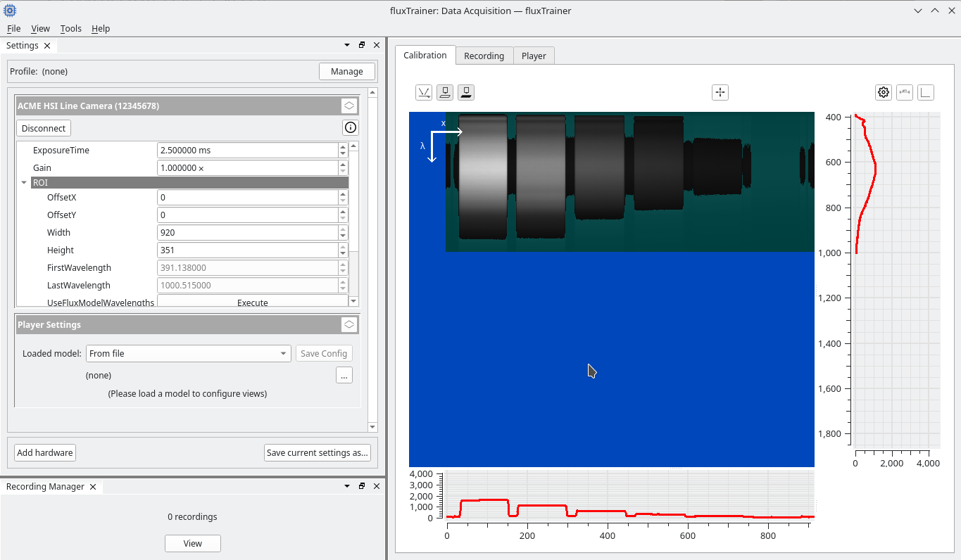The image size is (961, 560).
Task: Click the Height value field
Action: click(x=248, y=250)
